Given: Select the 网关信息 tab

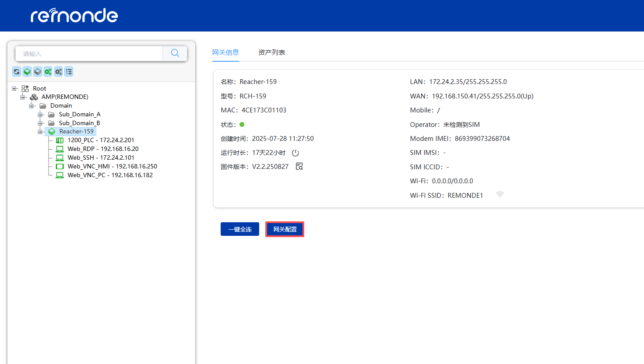Looking at the screenshot, I should (x=225, y=52).
